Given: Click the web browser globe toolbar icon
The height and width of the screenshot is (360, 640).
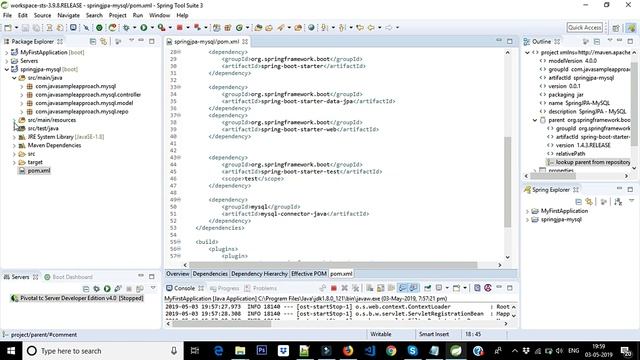Looking at the screenshot, I should pos(311,28).
